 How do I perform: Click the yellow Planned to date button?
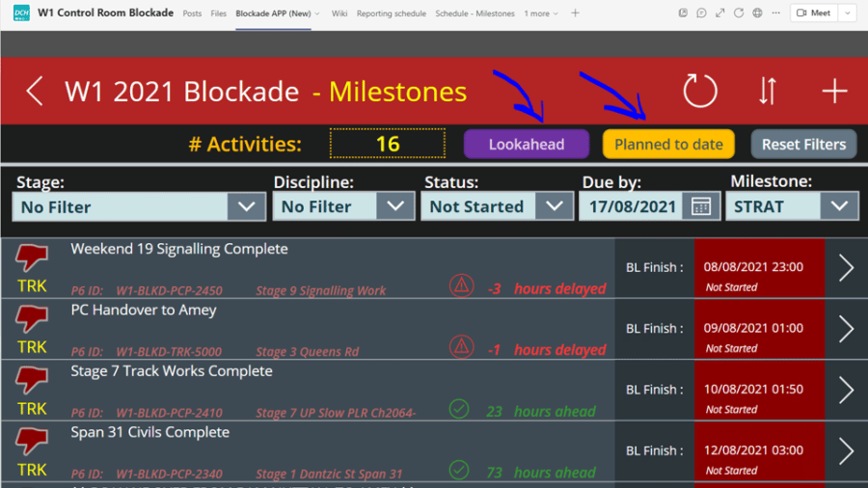[668, 145]
